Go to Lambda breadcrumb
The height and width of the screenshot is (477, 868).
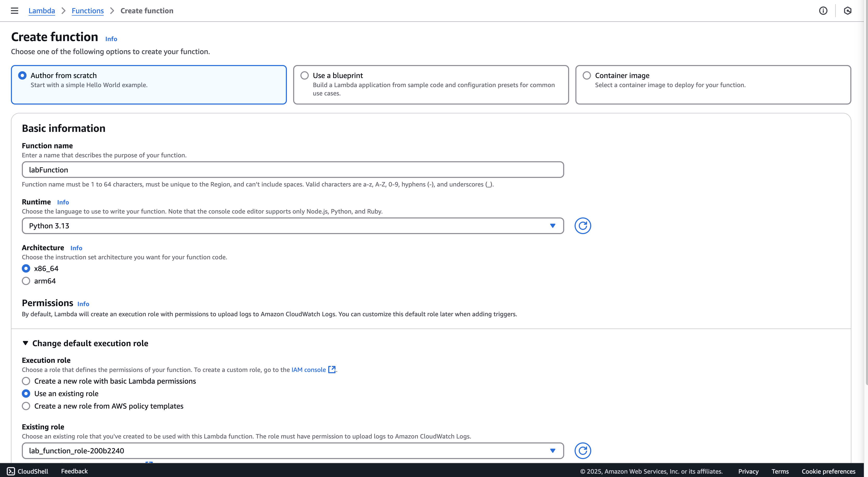pos(42,11)
